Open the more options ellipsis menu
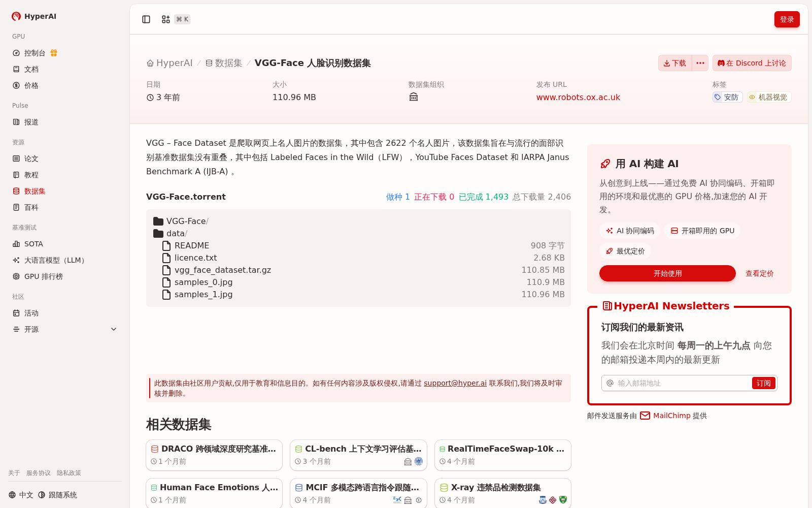 (x=700, y=63)
